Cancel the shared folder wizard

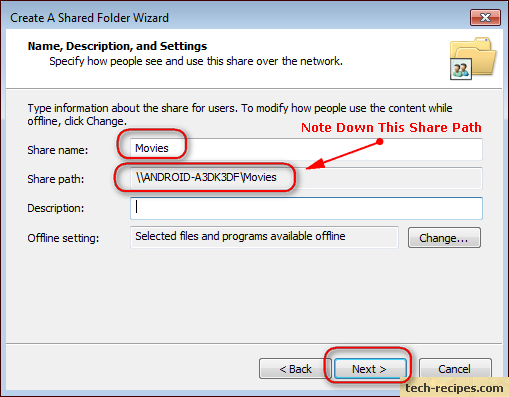coord(455,369)
